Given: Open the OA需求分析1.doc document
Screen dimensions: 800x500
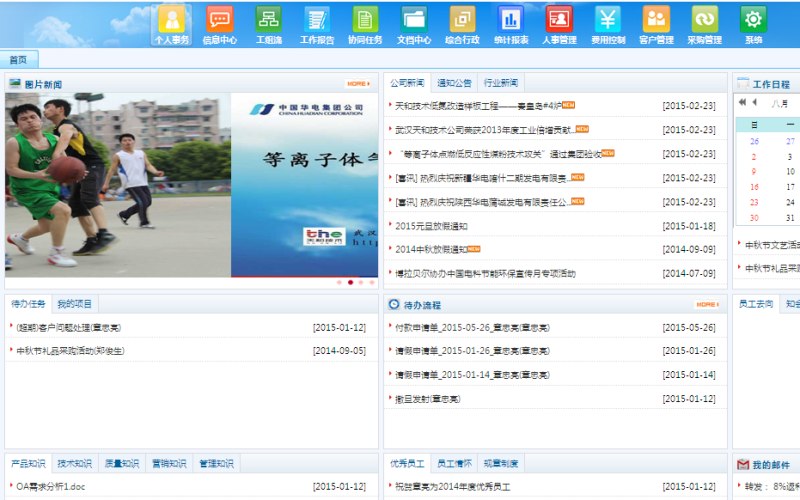Looking at the screenshot, I should [x=51, y=487].
